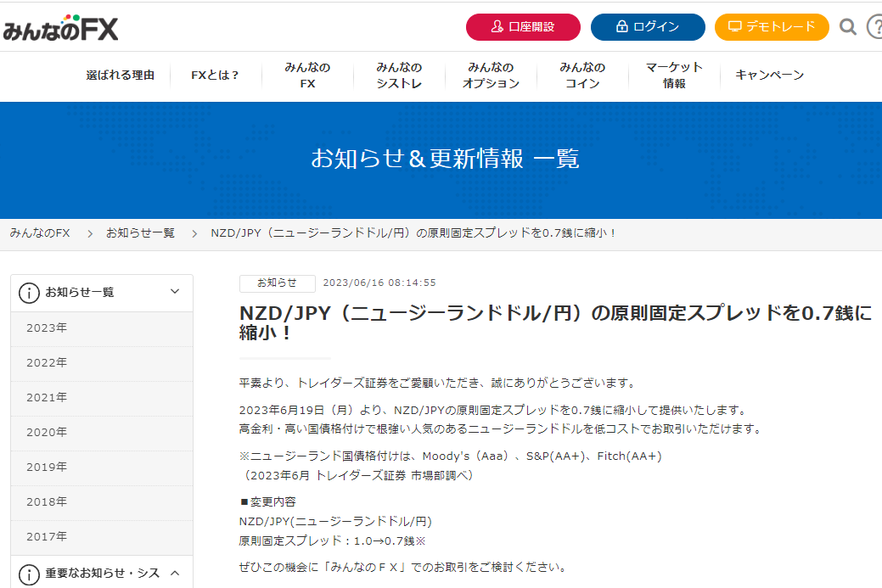Screen dimensions: 882x588
Task: Select 2018年 in the sidebar
Action: [102, 502]
